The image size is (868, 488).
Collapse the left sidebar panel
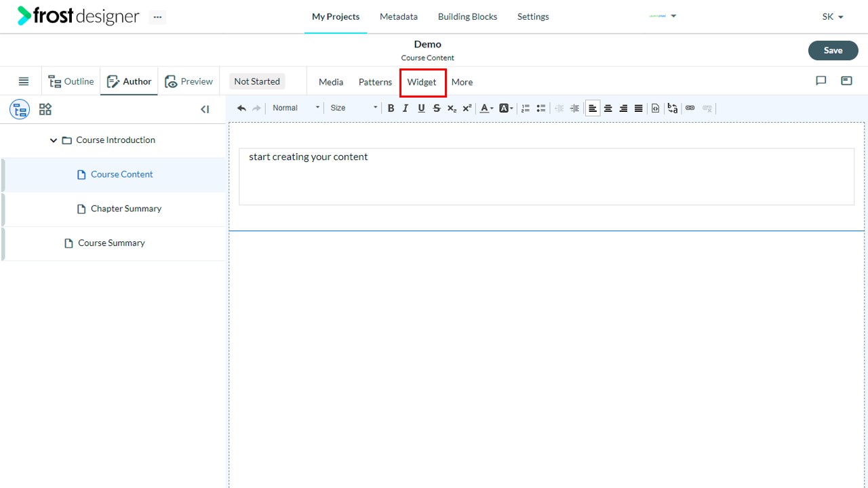coord(205,109)
